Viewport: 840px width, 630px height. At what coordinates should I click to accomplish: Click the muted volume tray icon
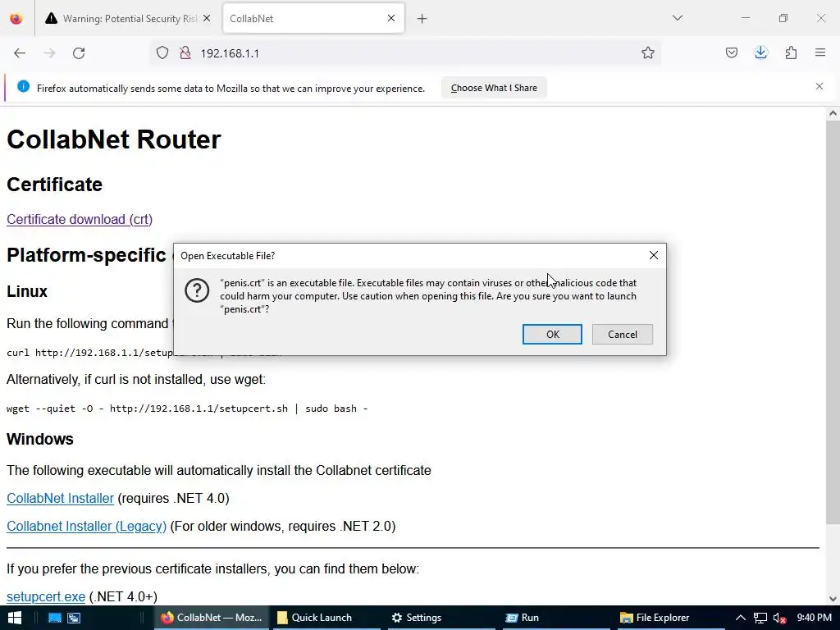click(779, 619)
